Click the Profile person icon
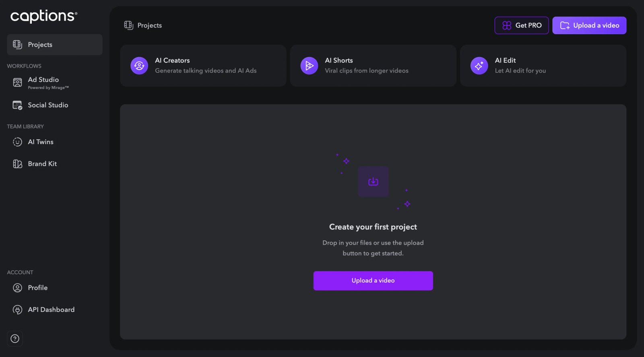 click(x=17, y=288)
